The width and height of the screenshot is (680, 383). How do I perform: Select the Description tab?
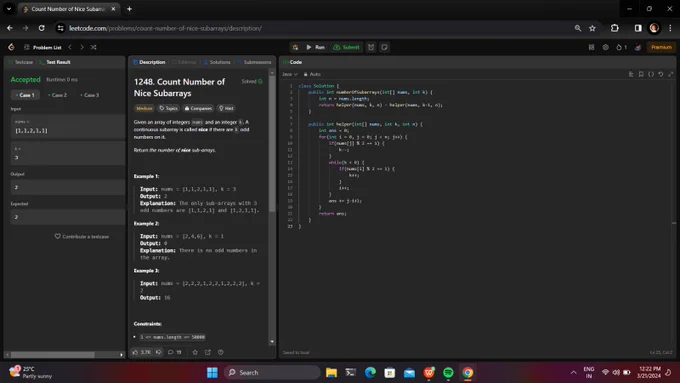pyautogui.click(x=149, y=62)
